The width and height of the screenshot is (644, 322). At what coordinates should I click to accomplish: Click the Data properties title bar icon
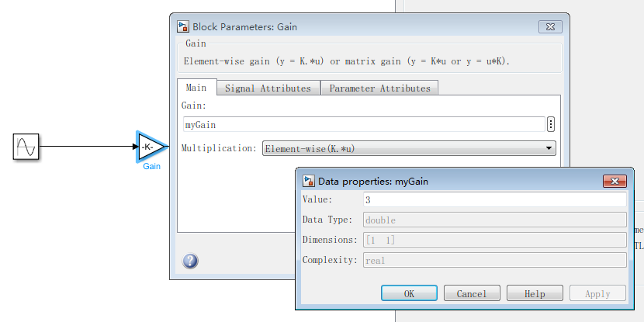(x=309, y=181)
